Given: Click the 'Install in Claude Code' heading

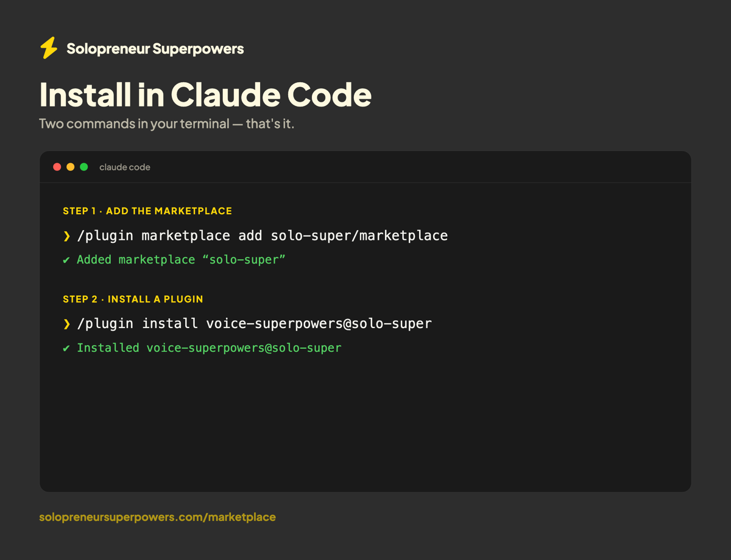Looking at the screenshot, I should (205, 94).
